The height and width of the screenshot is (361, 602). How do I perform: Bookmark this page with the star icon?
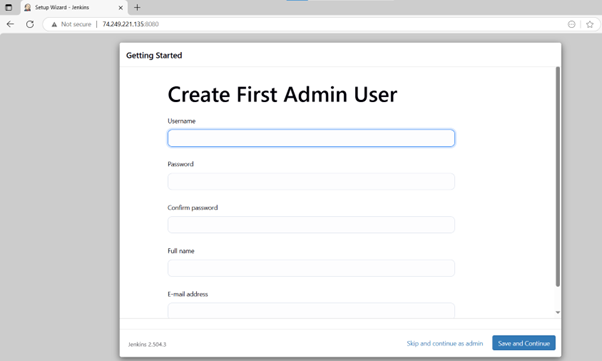(x=590, y=24)
